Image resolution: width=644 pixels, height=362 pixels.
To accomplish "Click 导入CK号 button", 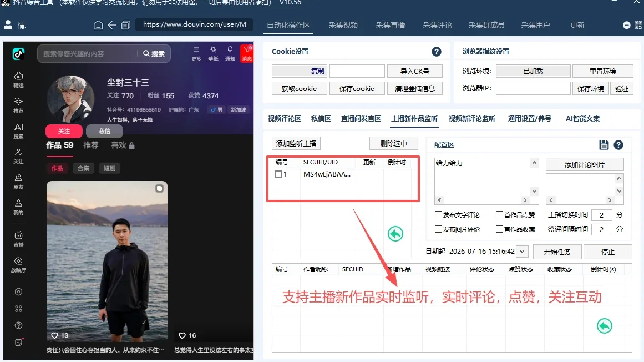I will click(415, 71).
